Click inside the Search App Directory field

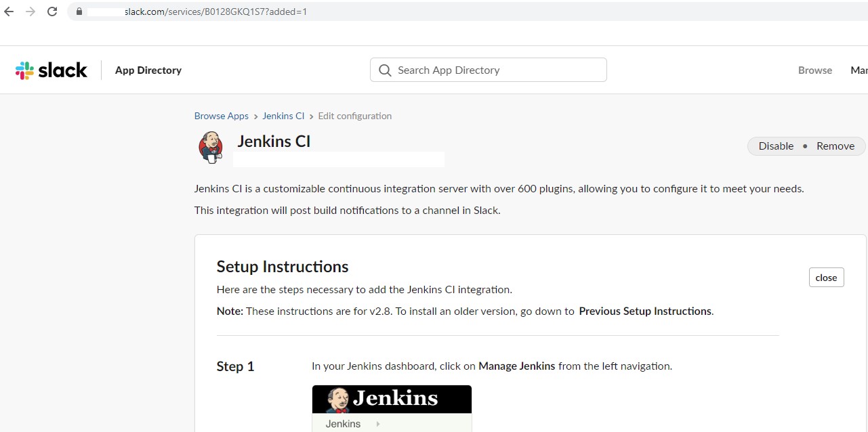point(488,70)
